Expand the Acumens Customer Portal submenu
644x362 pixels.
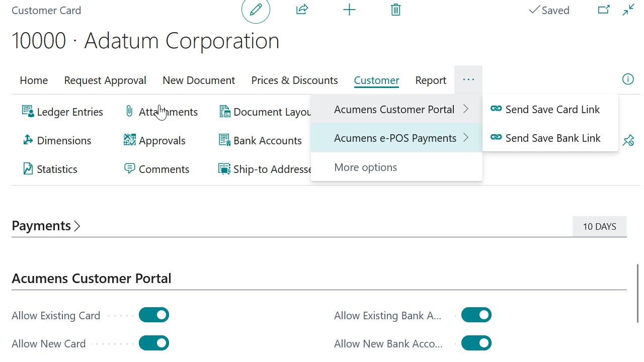[394, 109]
